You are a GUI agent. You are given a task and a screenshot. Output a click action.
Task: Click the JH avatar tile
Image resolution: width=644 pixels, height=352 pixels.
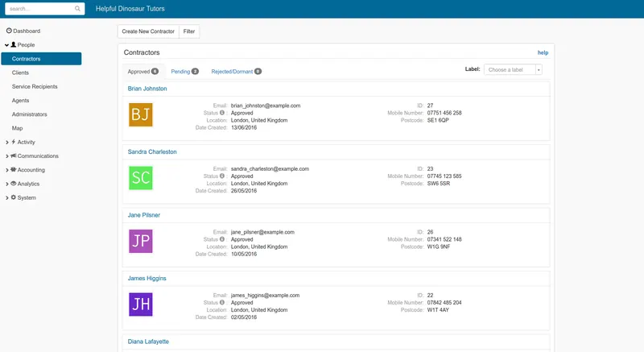[x=141, y=304]
